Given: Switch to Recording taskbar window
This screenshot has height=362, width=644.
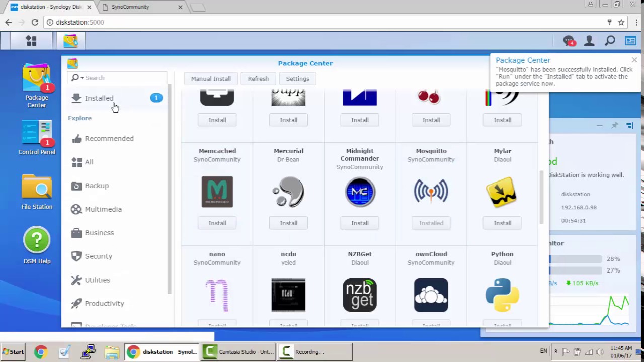Looking at the screenshot, I should pos(314,352).
